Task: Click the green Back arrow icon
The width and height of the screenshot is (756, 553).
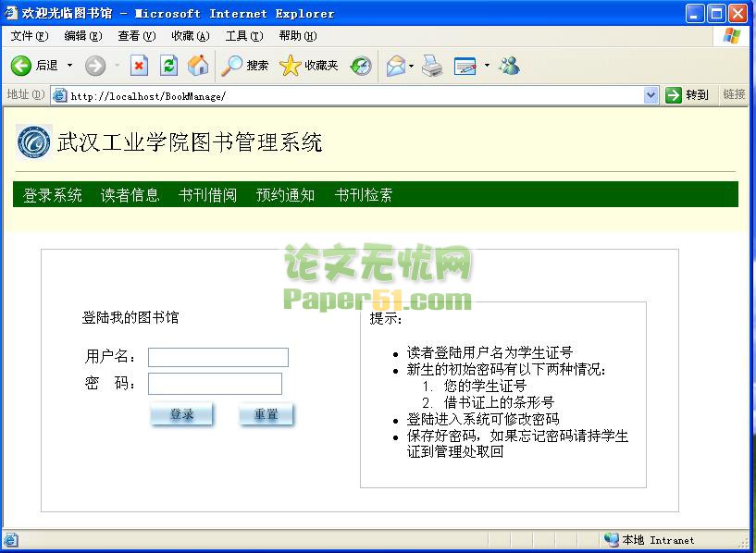Action: pyautogui.click(x=20, y=65)
